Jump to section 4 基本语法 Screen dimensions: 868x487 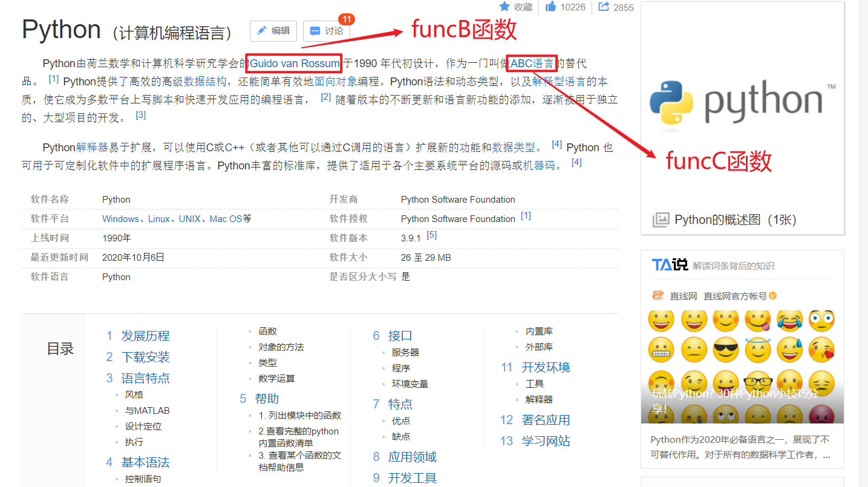click(145, 462)
